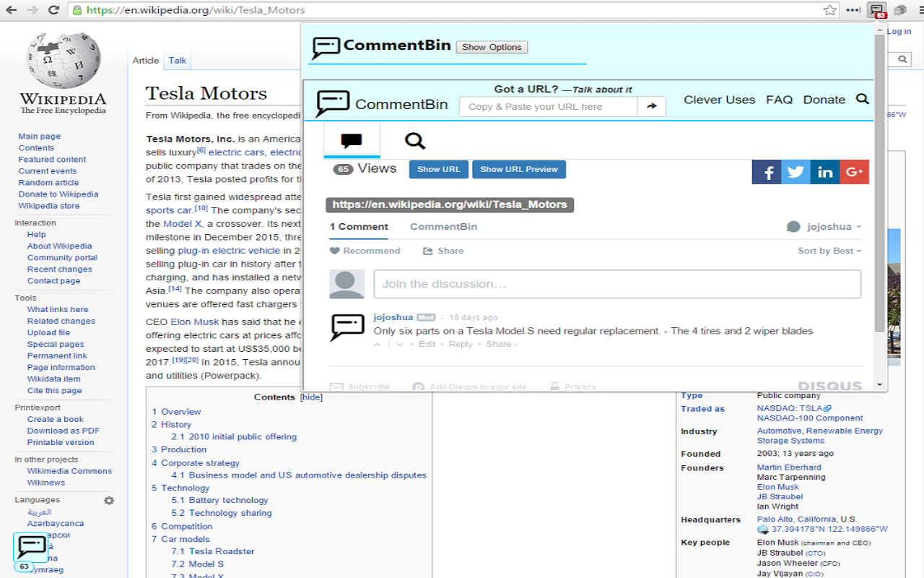Viewport: 924px width, 578px height.
Task: Reload the page with refresh icon
Action: 53,10
